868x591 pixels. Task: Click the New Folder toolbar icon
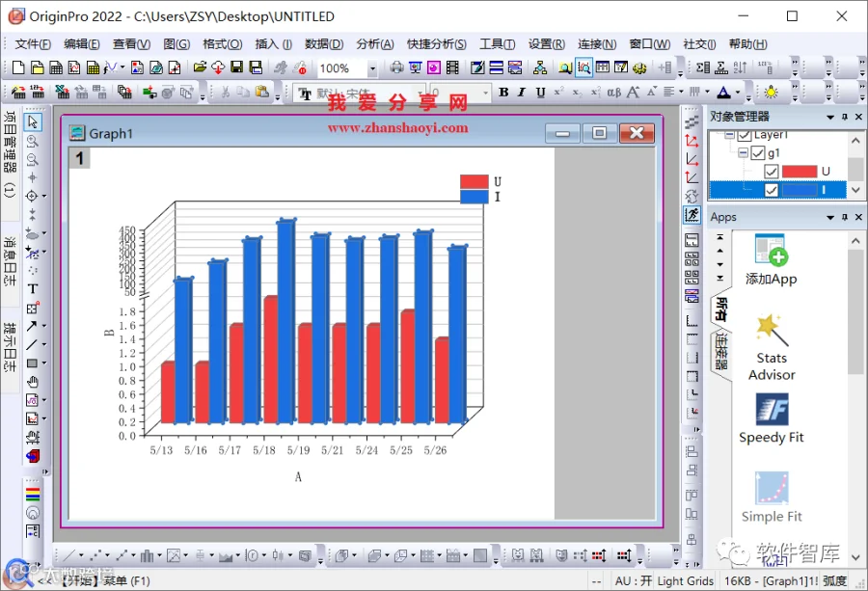click(x=37, y=67)
